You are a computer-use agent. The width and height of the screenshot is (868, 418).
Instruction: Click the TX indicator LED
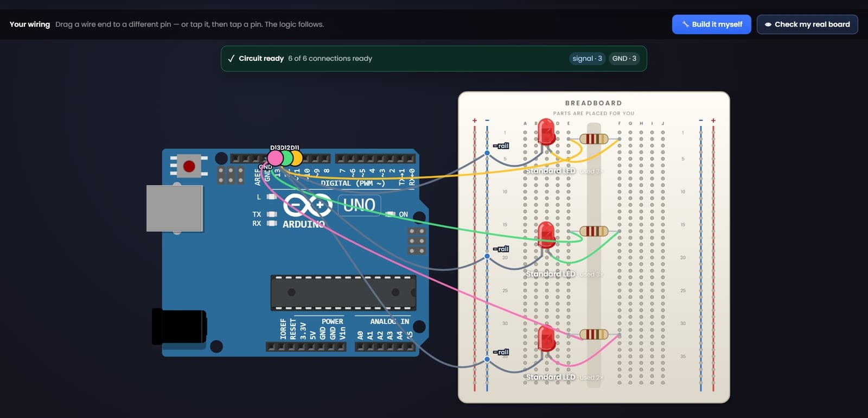pyautogui.click(x=272, y=214)
